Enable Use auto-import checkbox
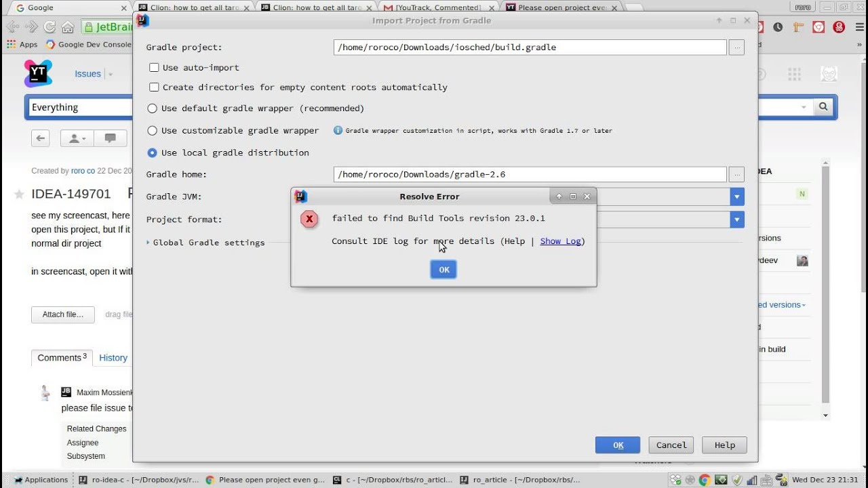The width and height of the screenshot is (868, 488). pyautogui.click(x=154, y=68)
